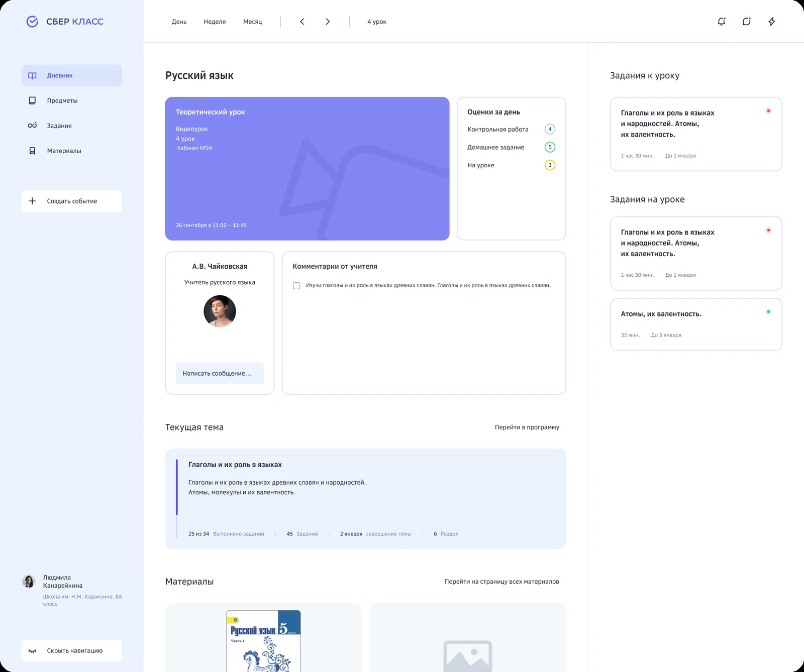Click the Задания infinity icon
The height and width of the screenshot is (672, 804).
click(32, 126)
